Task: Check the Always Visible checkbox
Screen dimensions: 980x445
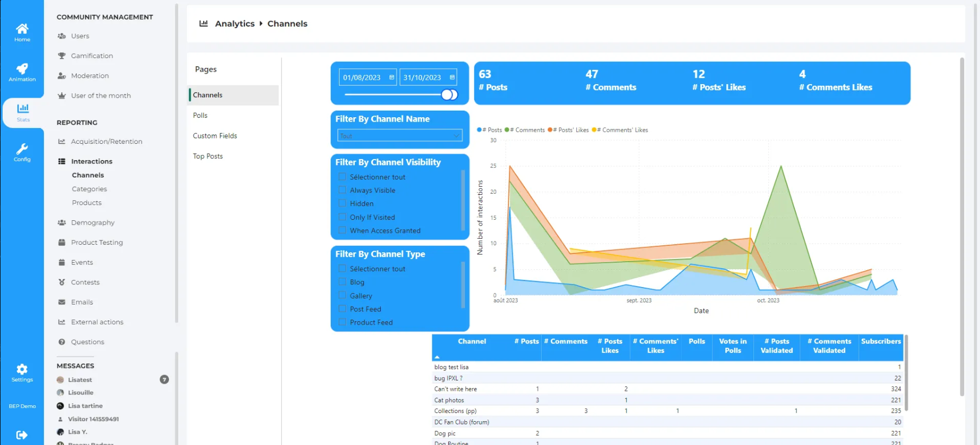Action: click(x=342, y=190)
